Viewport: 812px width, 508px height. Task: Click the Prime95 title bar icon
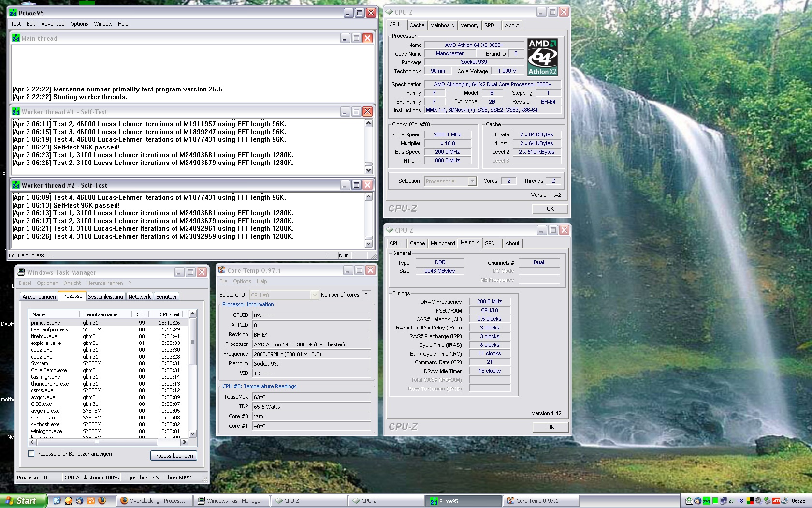13,13
